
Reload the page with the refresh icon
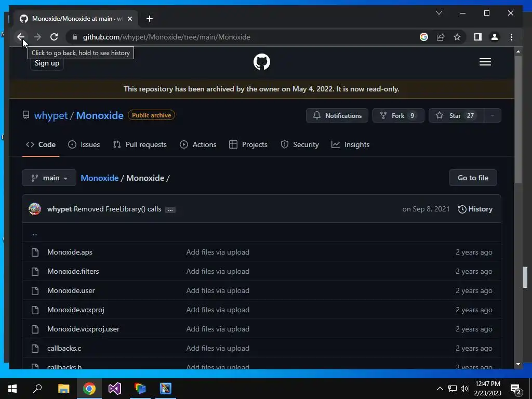coord(54,37)
